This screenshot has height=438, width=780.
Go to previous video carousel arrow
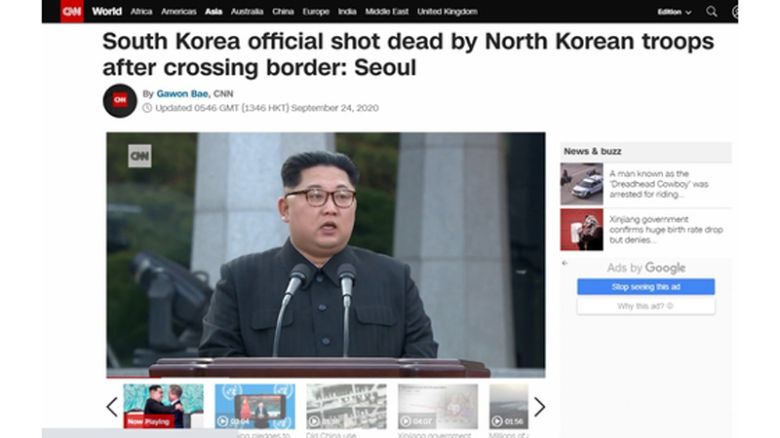point(112,407)
